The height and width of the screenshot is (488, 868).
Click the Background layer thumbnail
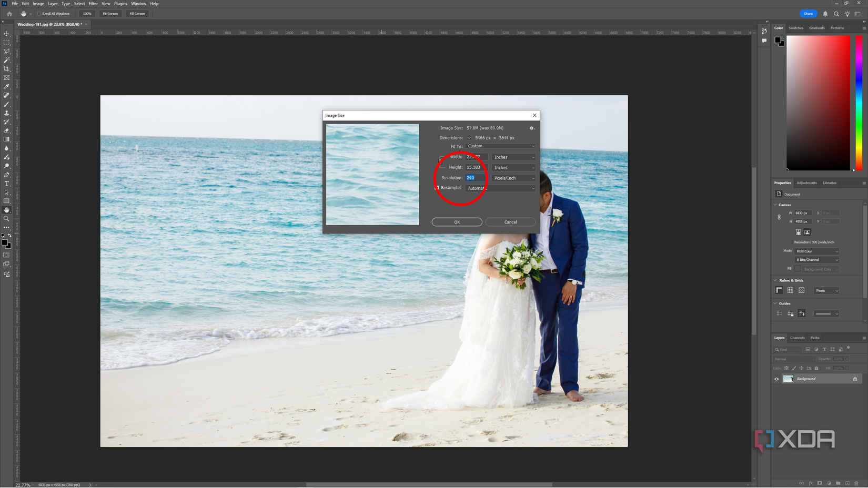(788, 379)
